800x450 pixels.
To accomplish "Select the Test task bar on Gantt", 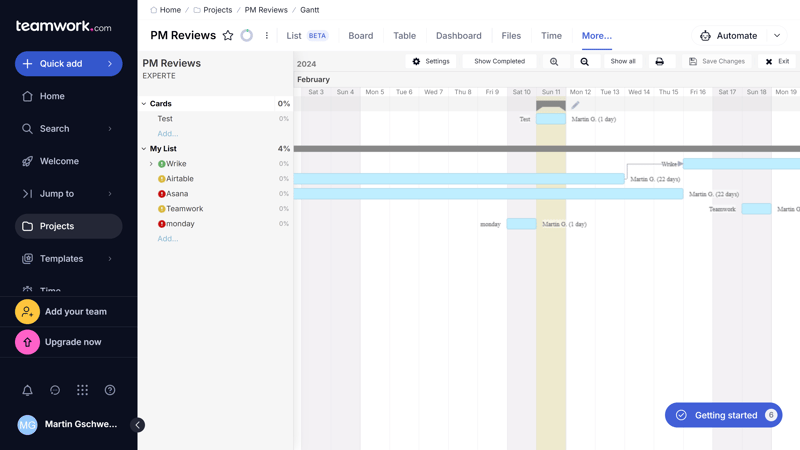I will pos(551,119).
